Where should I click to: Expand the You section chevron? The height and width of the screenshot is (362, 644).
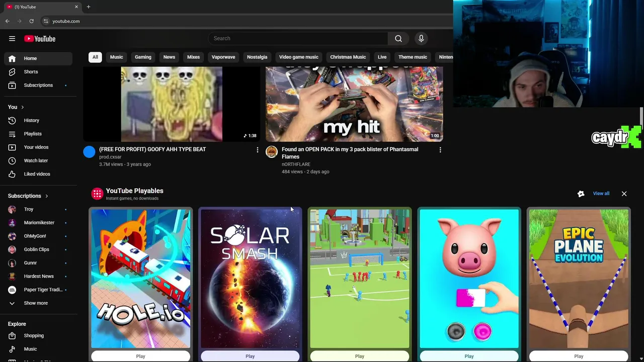pyautogui.click(x=22, y=107)
